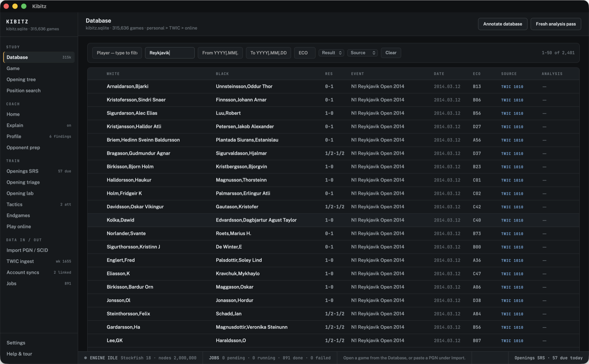Click Black player Gautason,Kristofer
This screenshot has width=589, height=364.
[x=237, y=207]
